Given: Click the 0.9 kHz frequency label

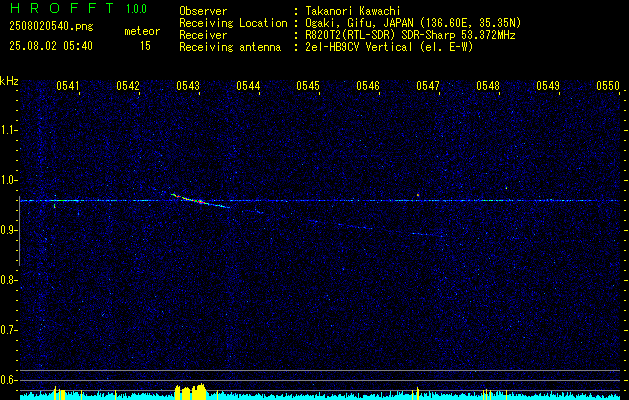Looking at the screenshot, I should pos(8,230).
